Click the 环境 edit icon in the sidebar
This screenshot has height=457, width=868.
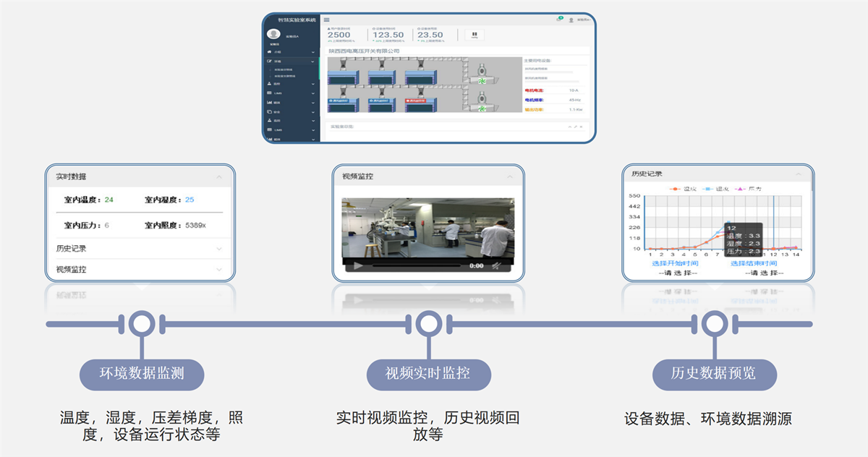[x=269, y=61]
